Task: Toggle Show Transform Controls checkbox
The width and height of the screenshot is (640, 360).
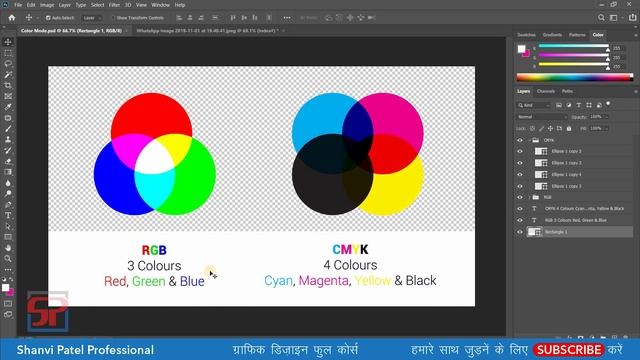Action: coord(113,18)
